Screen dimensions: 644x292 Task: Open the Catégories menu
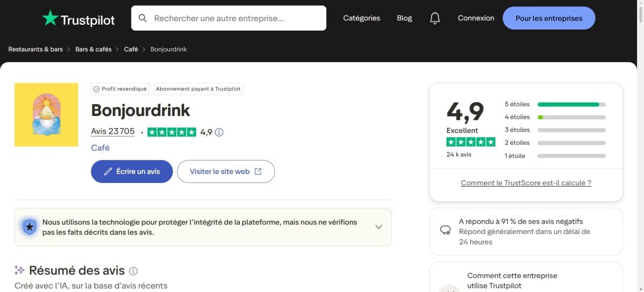tap(362, 18)
